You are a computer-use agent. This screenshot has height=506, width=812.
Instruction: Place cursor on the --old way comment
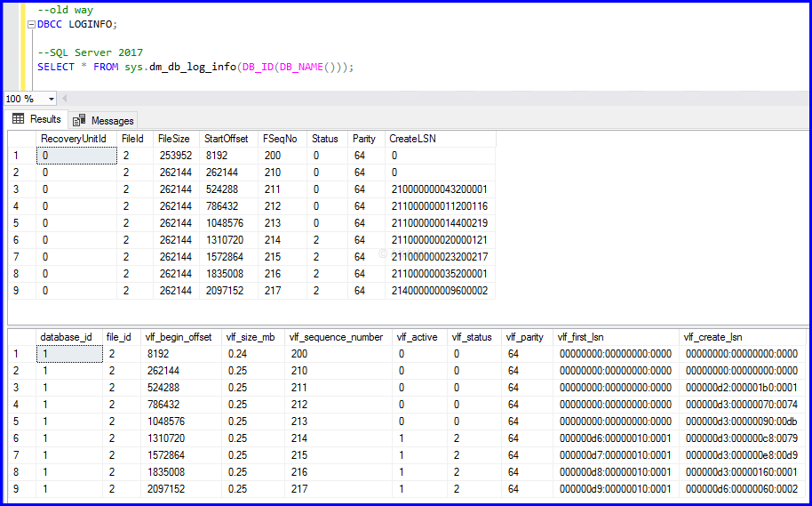[x=65, y=10]
